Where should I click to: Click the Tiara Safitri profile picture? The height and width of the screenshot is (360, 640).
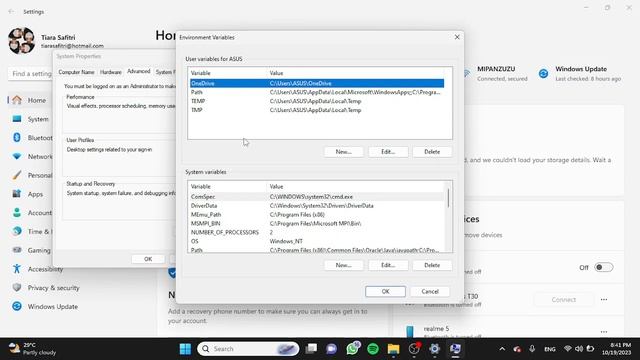click(21, 41)
